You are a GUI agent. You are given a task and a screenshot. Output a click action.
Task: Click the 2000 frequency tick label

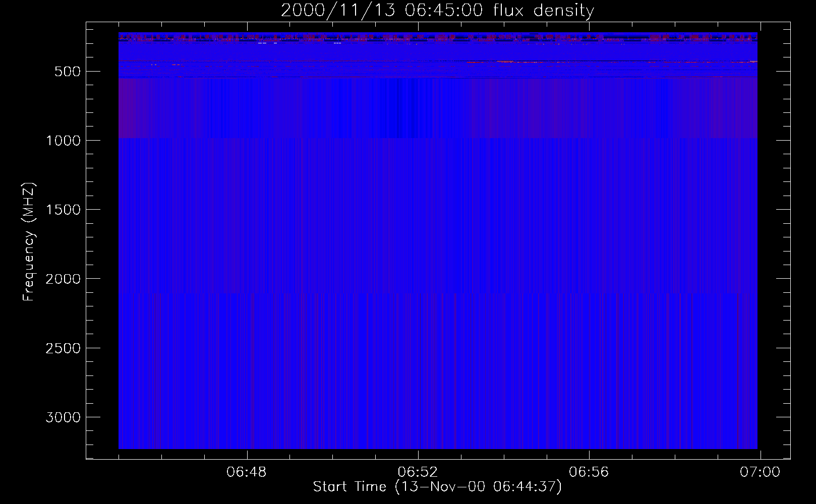(63, 279)
